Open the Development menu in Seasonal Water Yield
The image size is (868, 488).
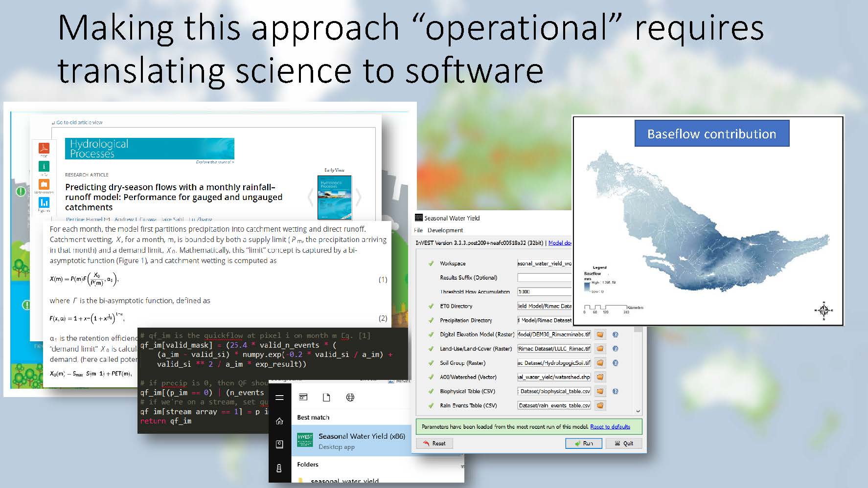(445, 230)
